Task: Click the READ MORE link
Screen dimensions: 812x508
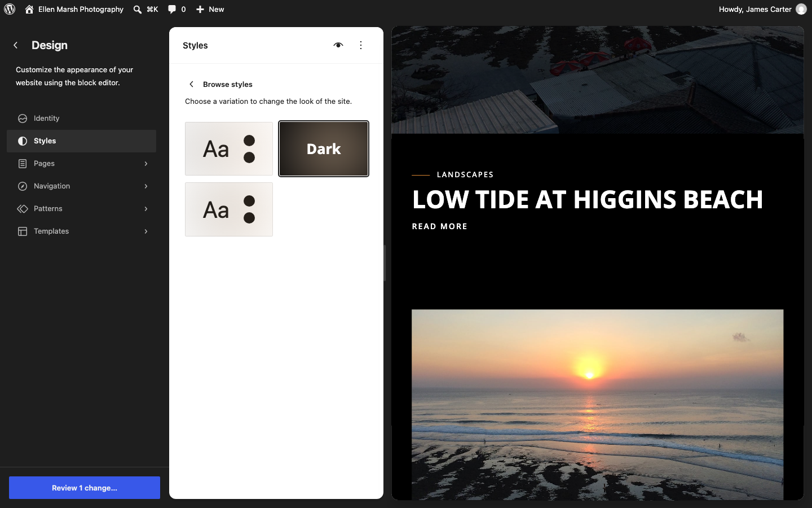Action: click(x=440, y=226)
